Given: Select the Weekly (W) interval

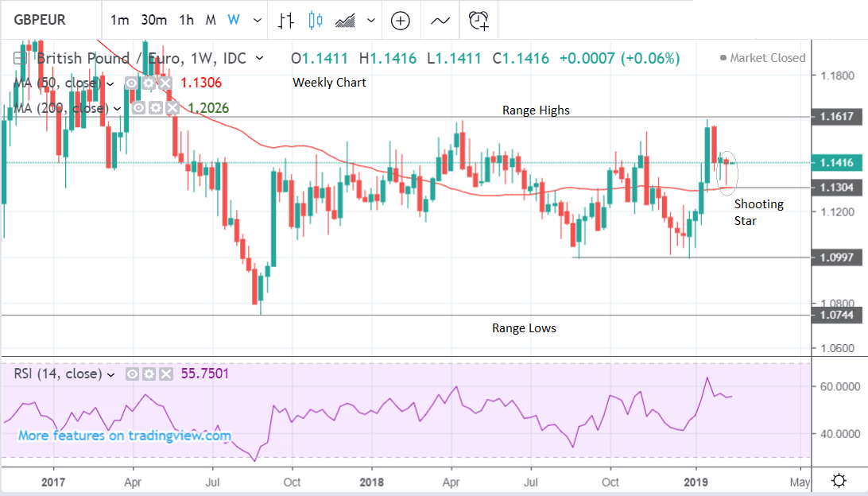Looking at the screenshot, I should tap(234, 21).
